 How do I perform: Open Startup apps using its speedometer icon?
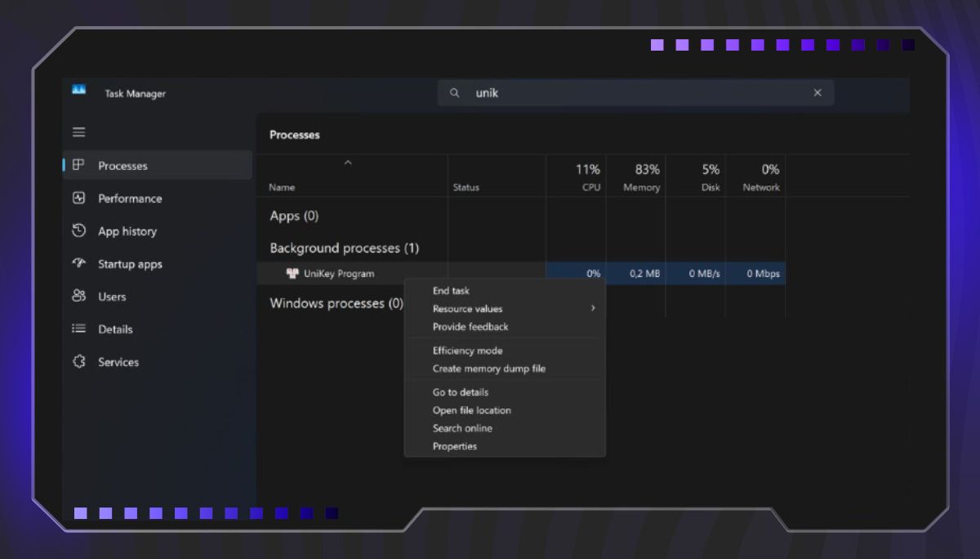pos(78,263)
